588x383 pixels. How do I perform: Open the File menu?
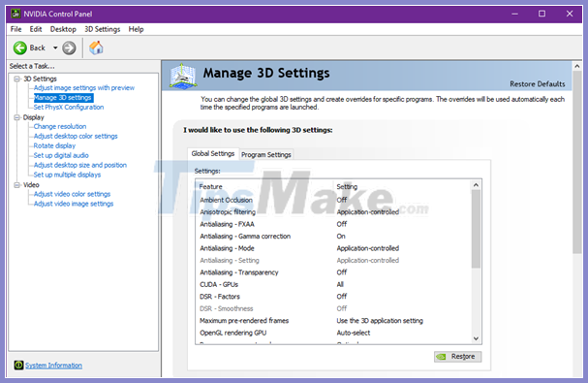pyautogui.click(x=15, y=29)
